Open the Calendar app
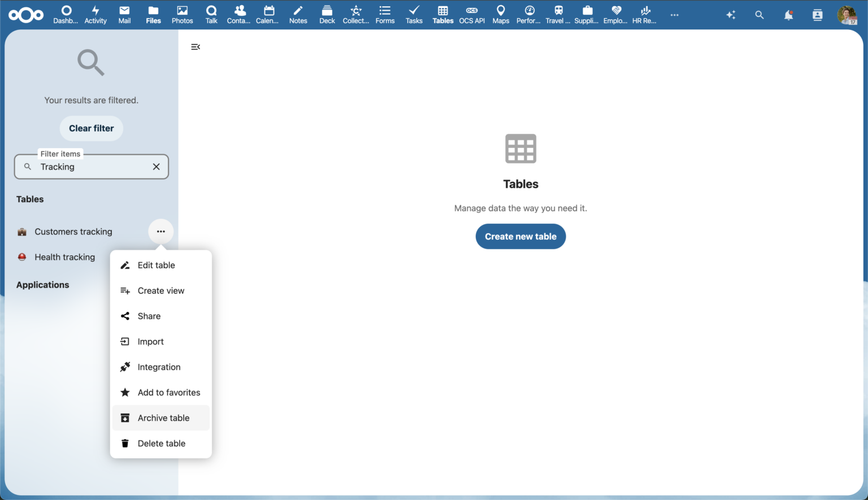The width and height of the screenshot is (868, 500). coord(267,15)
